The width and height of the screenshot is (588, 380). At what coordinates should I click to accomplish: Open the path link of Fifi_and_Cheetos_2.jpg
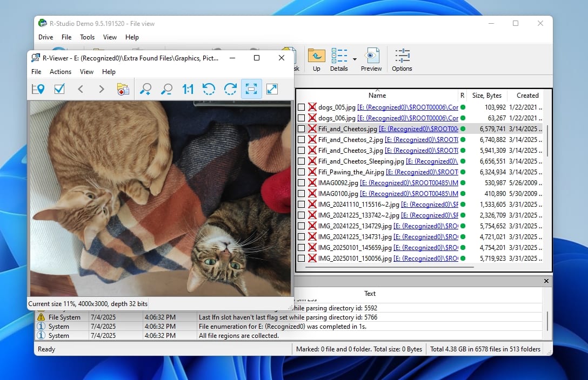tap(422, 140)
